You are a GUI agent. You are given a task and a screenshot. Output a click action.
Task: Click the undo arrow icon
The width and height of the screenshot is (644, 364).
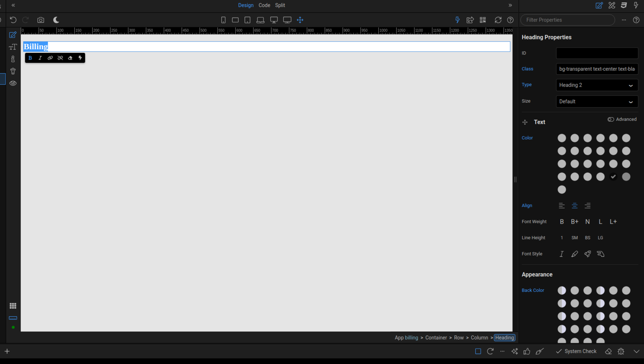tap(13, 20)
